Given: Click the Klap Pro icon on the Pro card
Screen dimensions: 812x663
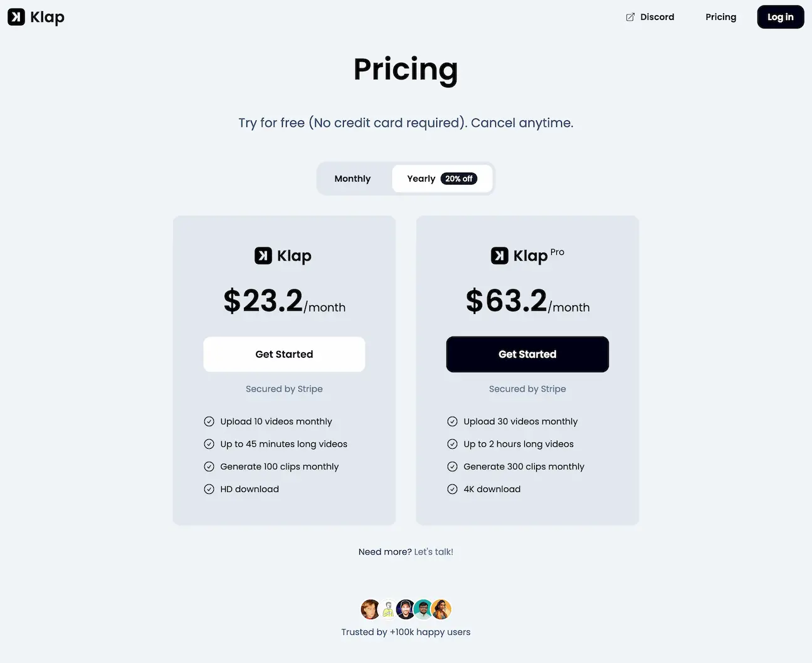Looking at the screenshot, I should 500,256.
